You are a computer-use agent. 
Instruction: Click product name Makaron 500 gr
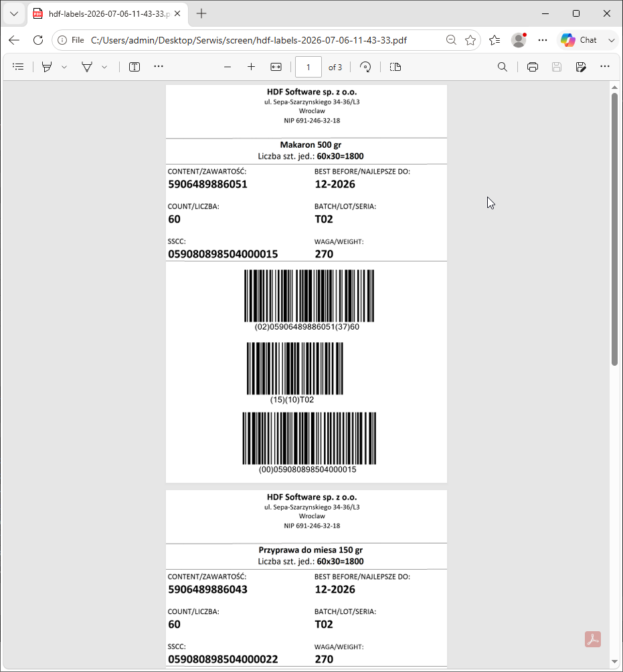point(311,145)
